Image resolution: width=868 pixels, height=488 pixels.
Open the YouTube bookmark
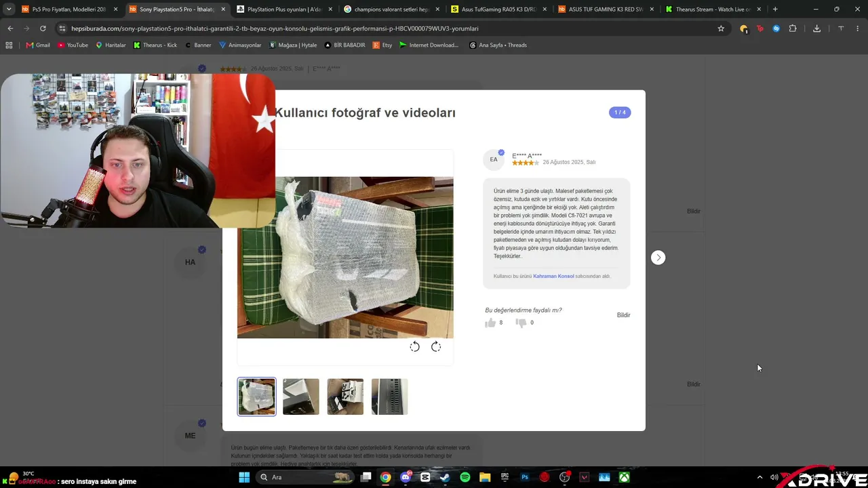[x=73, y=45]
